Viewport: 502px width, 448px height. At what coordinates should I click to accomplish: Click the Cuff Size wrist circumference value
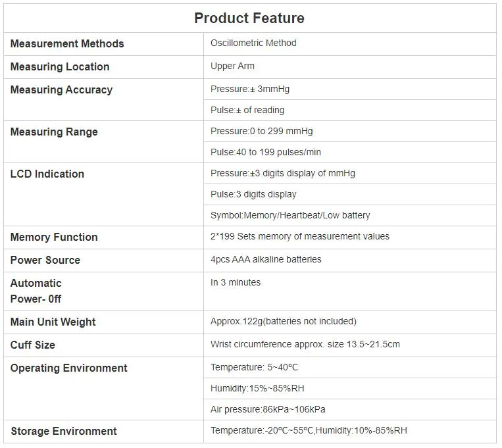[305, 344]
